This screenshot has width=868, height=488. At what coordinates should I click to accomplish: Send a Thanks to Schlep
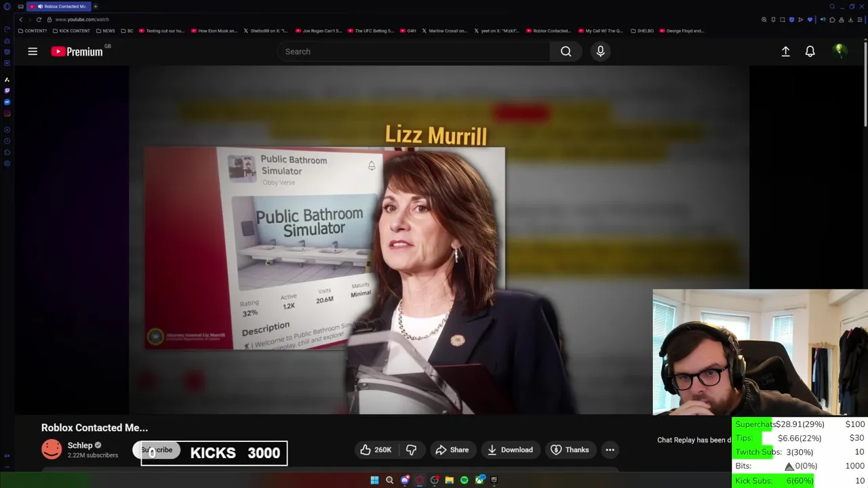pyautogui.click(x=570, y=449)
